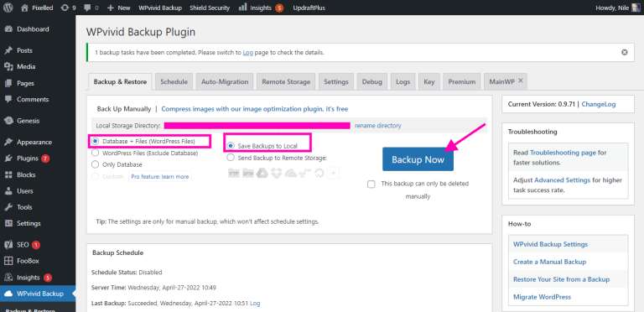
Task: Open the Users icon in sidebar
Action: (x=8, y=191)
